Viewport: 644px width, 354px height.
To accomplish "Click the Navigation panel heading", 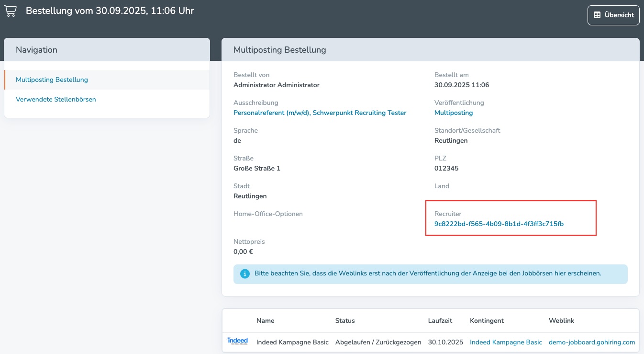I will 36,50.
